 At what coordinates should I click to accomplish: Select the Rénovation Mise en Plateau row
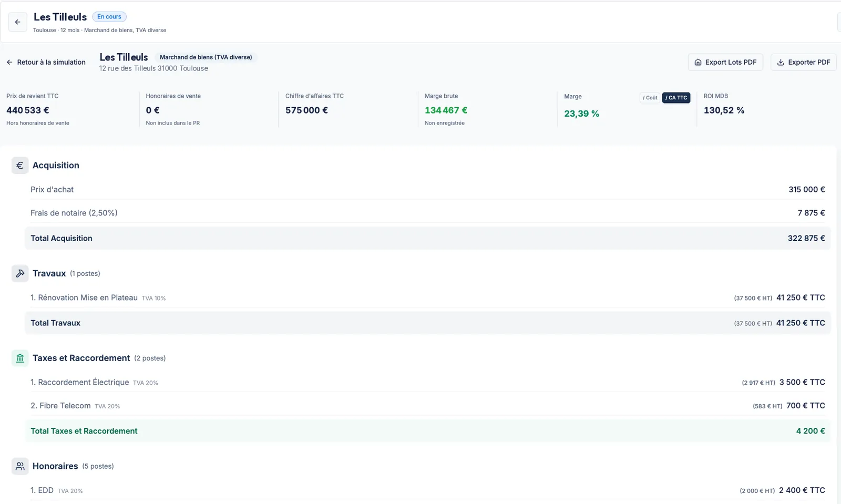point(427,297)
